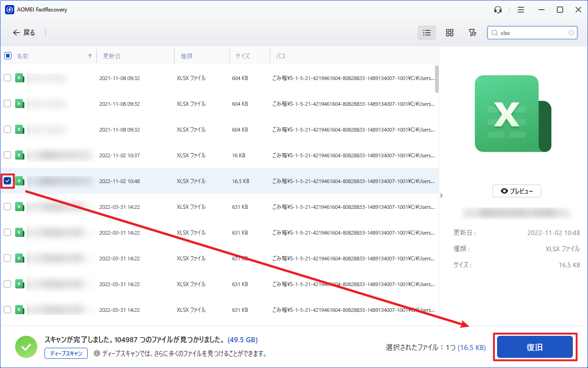Collapse the preview panel with the chevron
The image size is (588, 368).
(441, 195)
